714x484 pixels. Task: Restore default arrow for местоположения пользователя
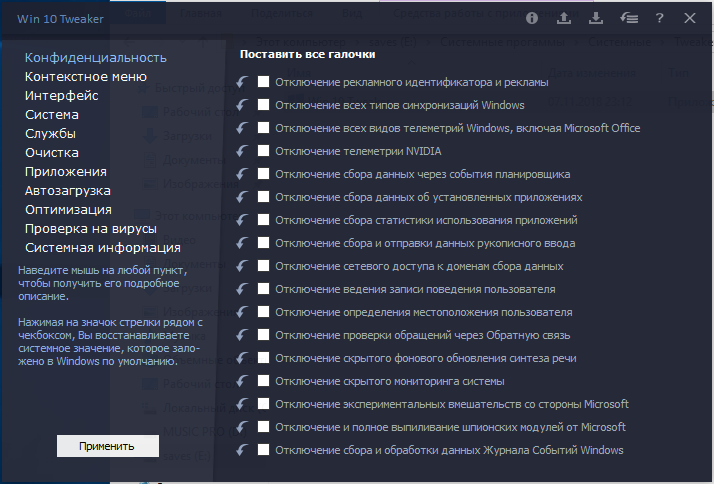[242, 312]
